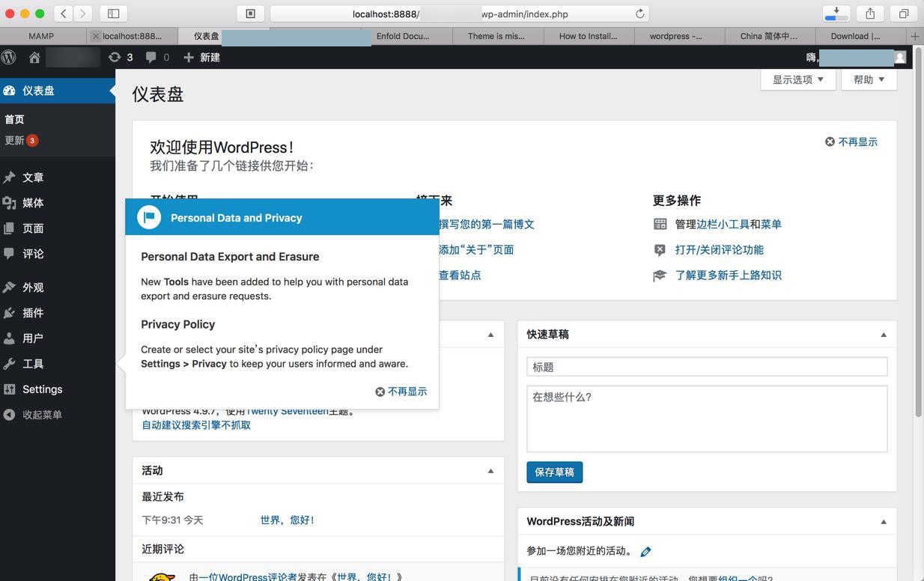Open updates icon in admin bar
The image size is (924, 581).
point(121,57)
